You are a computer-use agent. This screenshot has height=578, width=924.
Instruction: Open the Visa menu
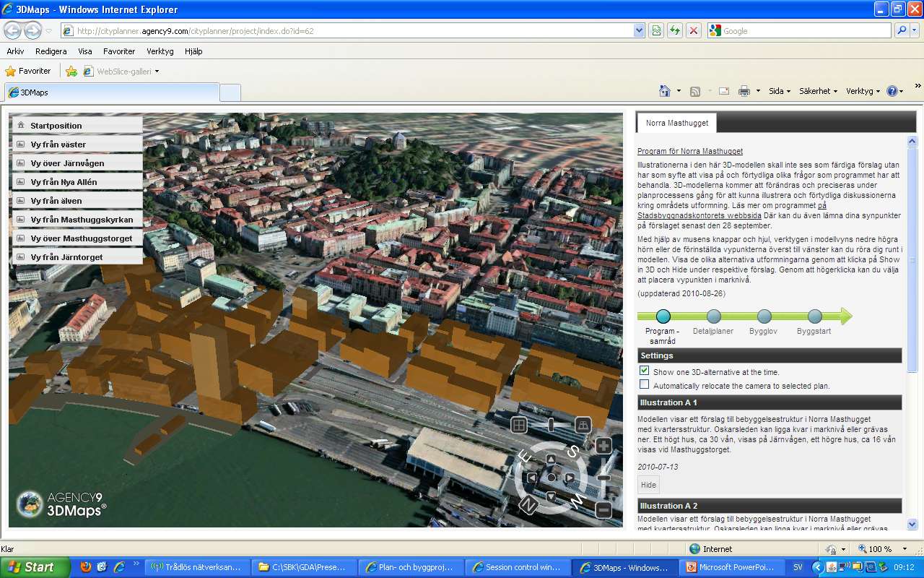[x=85, y=51]
